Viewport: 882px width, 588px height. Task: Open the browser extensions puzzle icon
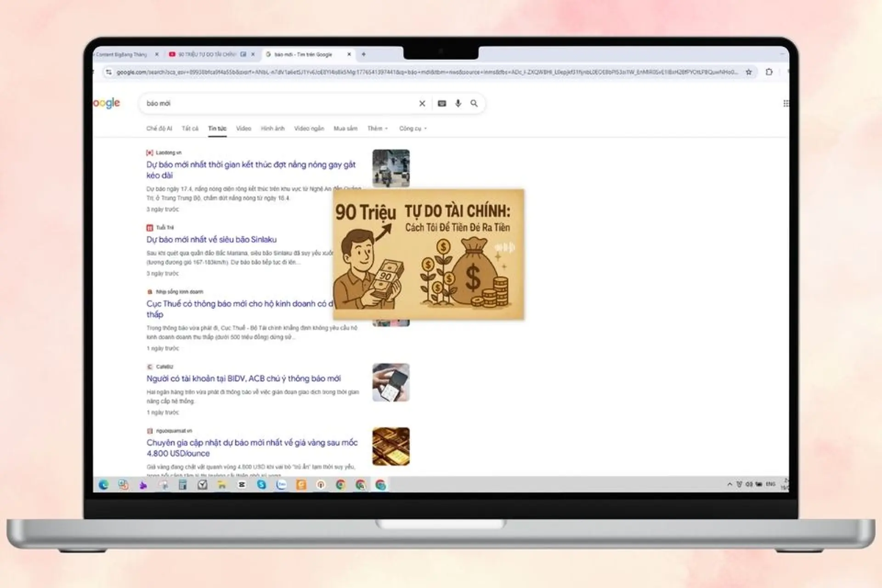click(769, 72)
